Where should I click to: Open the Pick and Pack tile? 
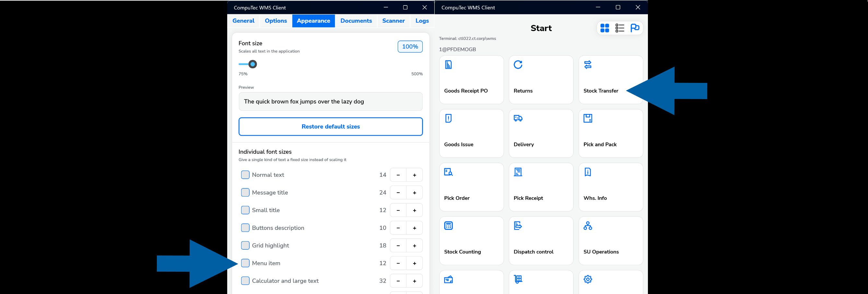click(x=611, y=133)
